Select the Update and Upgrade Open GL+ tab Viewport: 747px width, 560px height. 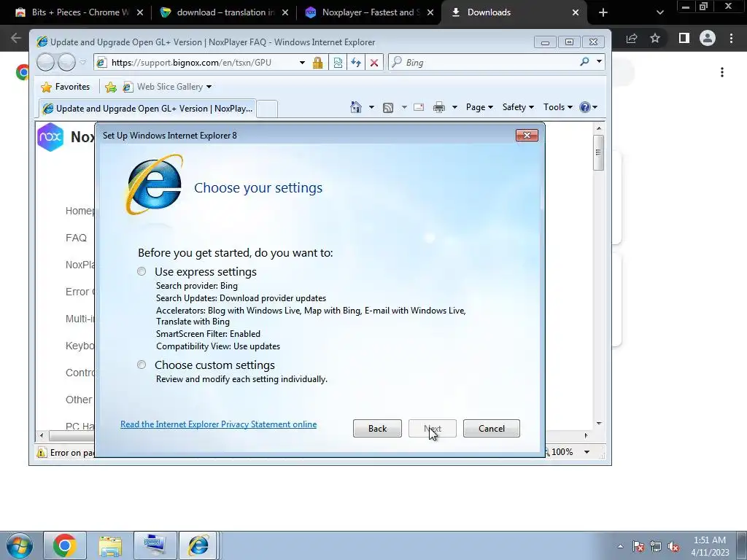tap(148, 109)
